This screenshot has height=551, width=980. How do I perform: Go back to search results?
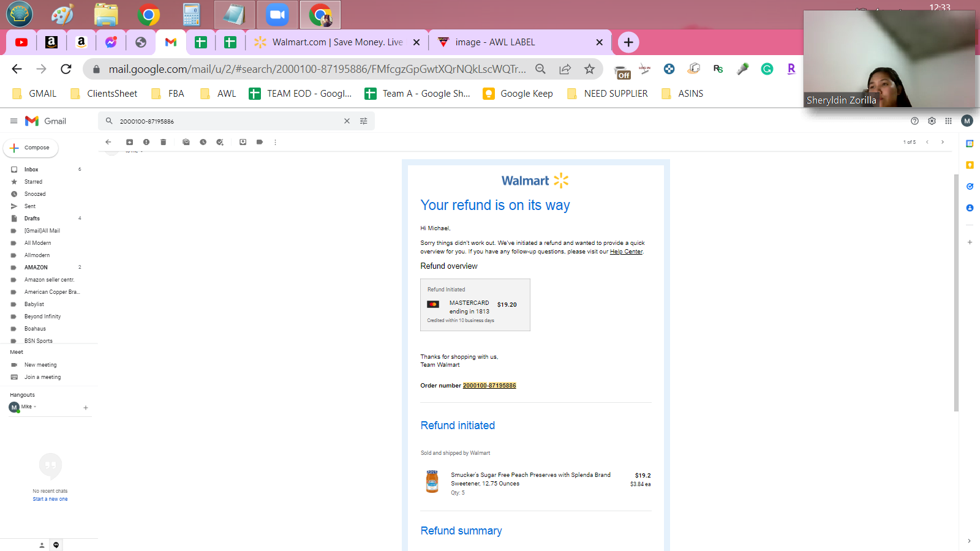click(108, 142)
